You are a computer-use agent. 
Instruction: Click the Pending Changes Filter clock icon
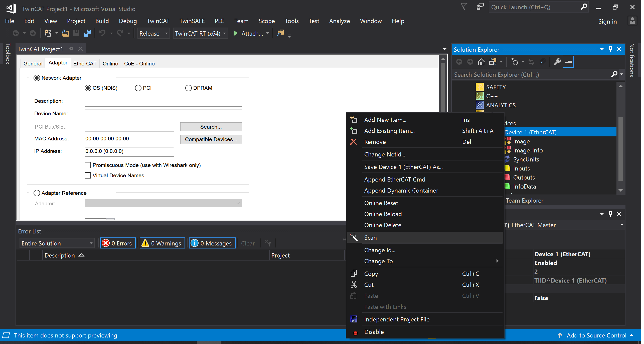click(x=515, y=62)
